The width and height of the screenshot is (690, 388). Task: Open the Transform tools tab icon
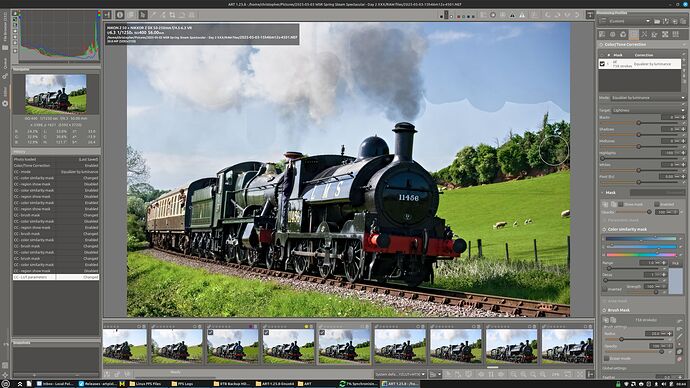(655, 34)
